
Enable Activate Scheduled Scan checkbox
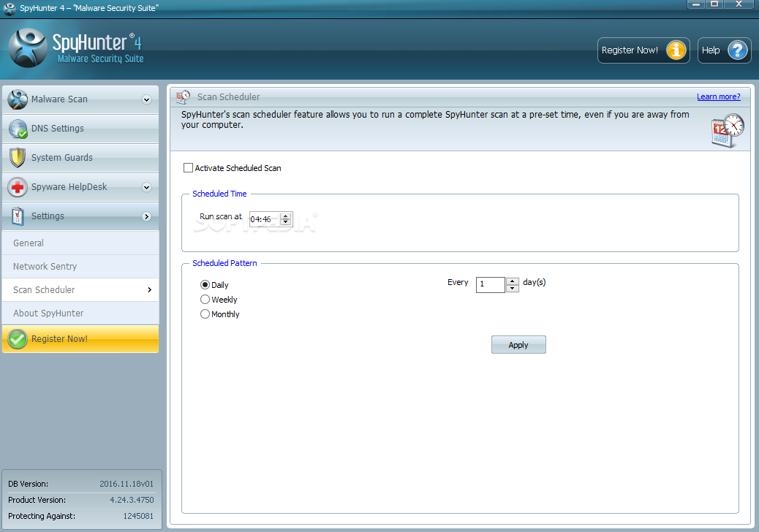tap(189, 168)
